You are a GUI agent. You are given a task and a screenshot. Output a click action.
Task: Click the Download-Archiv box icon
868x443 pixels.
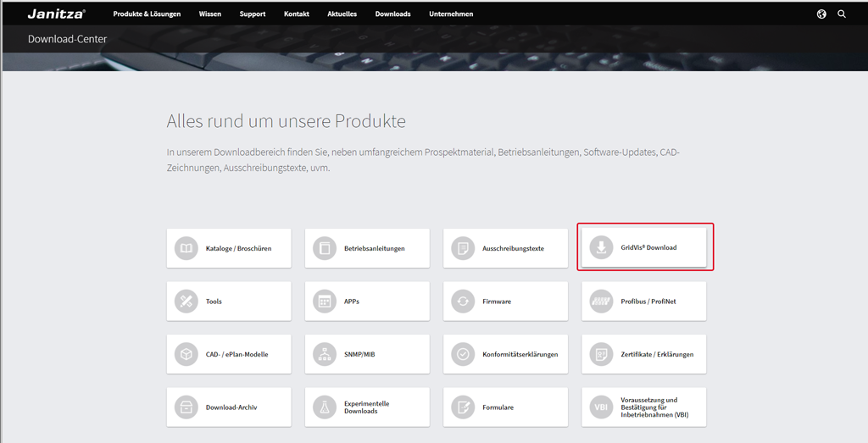186,407
